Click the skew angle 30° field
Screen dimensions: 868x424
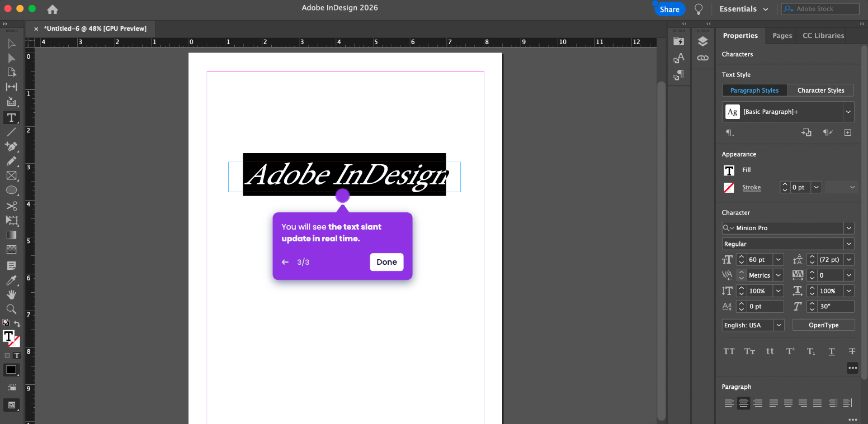click(836, 307)
